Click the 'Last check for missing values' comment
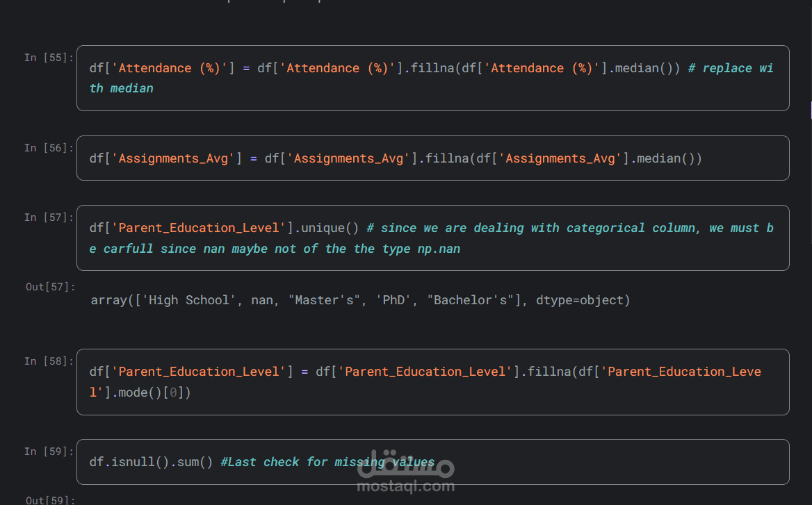This screenshot has height=505, width=812. (x=327, y=462)
